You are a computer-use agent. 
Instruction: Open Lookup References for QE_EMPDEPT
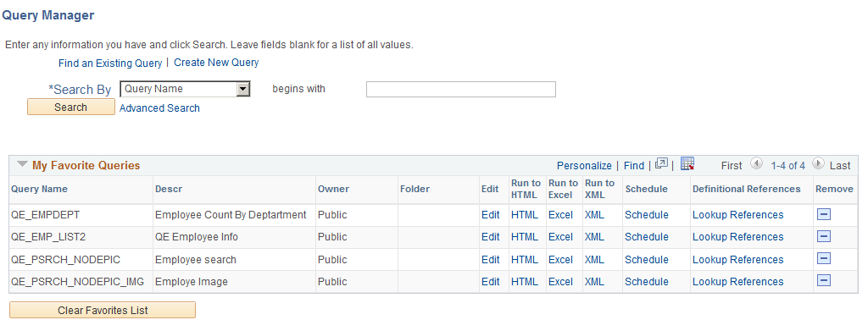click(738, 215)
